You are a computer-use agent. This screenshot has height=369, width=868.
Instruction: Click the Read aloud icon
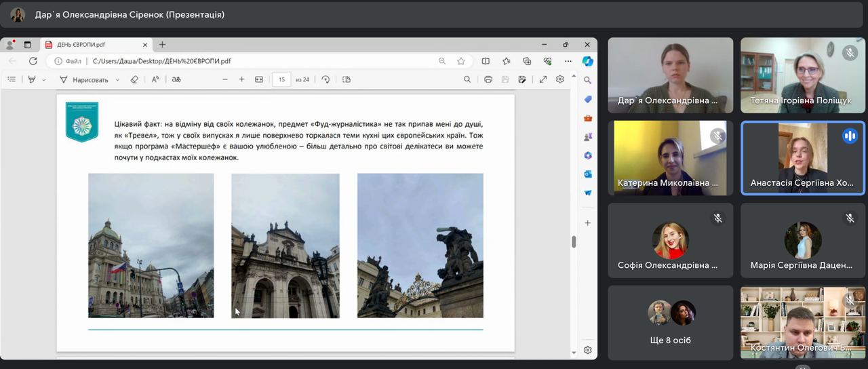[x=155, y=79]
